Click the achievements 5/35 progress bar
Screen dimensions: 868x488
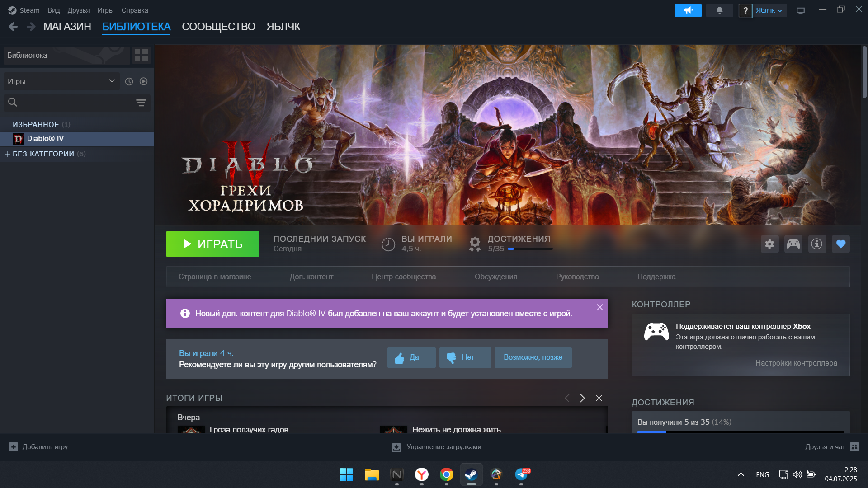530,249
